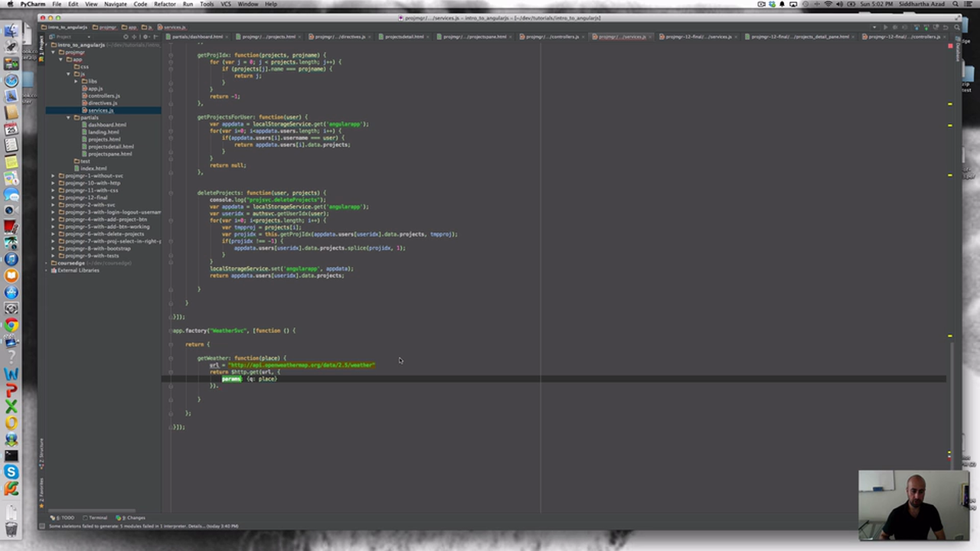
Task: Open the Navigate menu
Action: click(x=116, y=4)
